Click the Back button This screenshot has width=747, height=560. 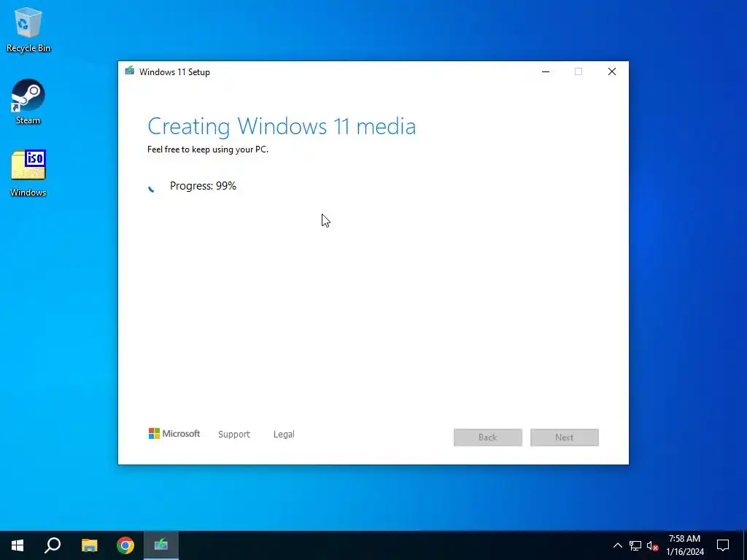(x=488, y=437)
